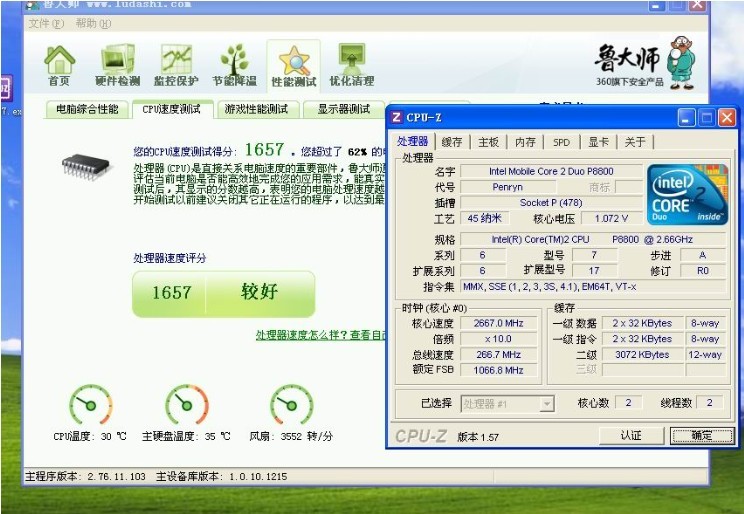Click the 主程序版本 2.76.11.103 status text

(85, 476)
